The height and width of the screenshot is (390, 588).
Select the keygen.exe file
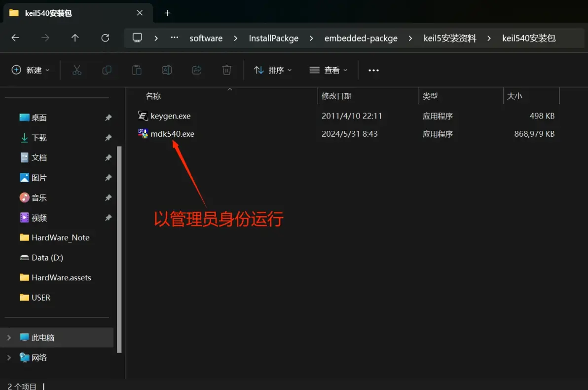tap(170, 116)
